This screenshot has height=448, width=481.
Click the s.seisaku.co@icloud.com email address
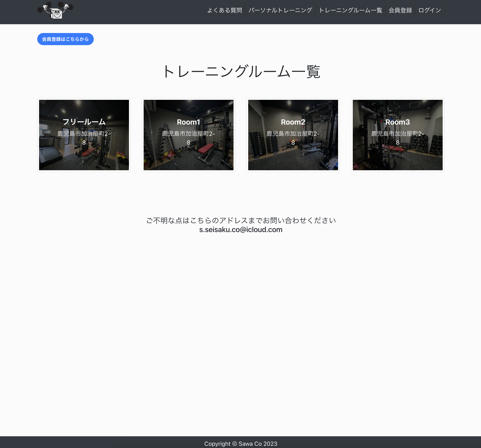[241, 230]
